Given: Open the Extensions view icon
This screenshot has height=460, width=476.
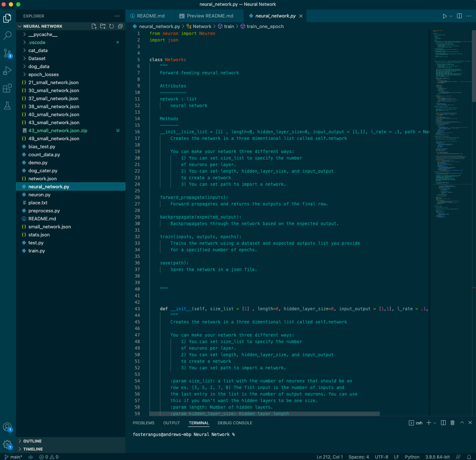Looking at the screenshot, I should (7, 88).
